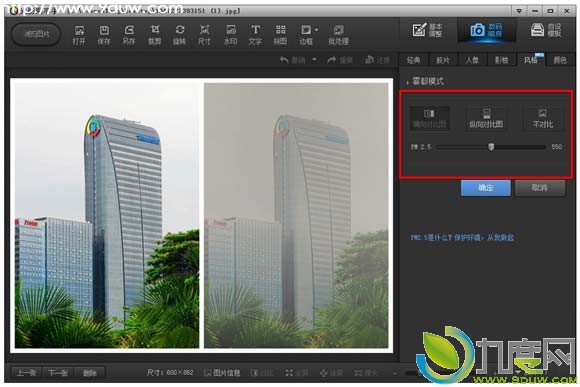
Task: Click the foggy effect preview on the right
Action: tap(296, 215)
